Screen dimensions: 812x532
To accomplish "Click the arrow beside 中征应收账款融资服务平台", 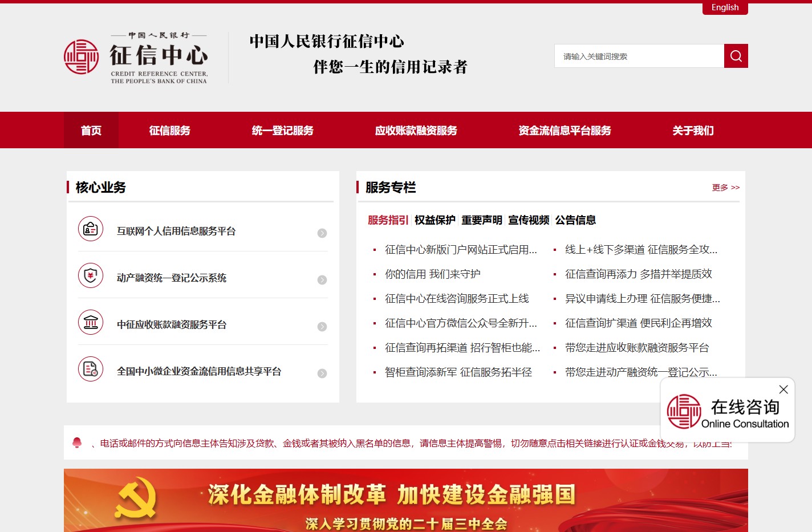I will coord(322,327).
